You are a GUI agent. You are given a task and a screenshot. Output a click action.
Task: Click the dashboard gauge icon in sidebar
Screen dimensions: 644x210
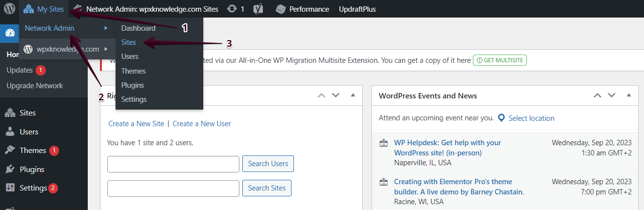tap(10, 33)
